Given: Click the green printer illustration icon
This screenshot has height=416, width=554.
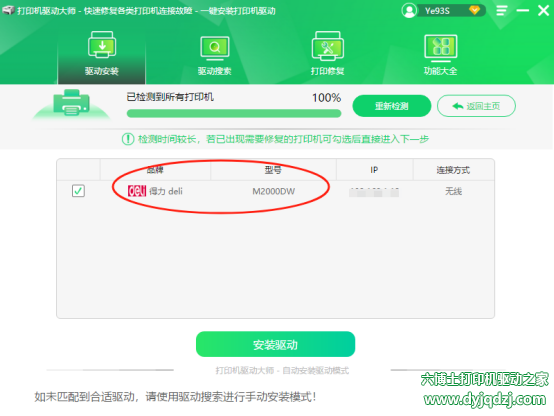Looking at the screenshot, I should coord(71,103).
